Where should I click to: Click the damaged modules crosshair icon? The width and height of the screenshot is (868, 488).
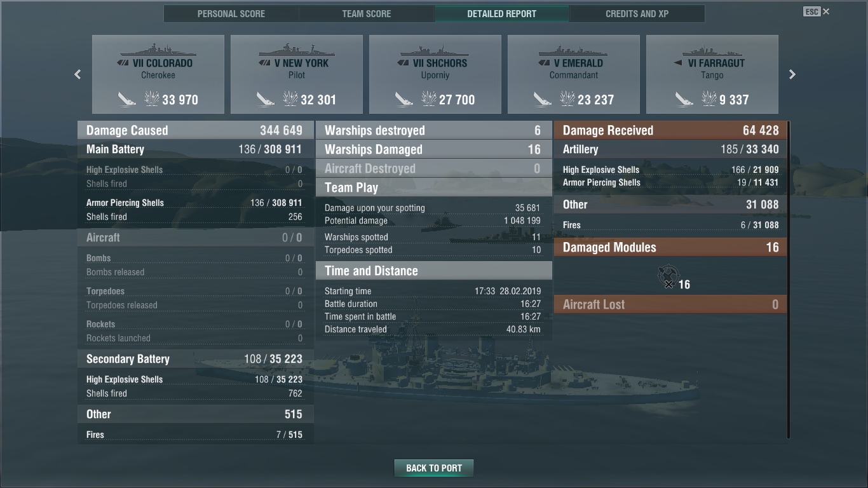tap(667, 276)
